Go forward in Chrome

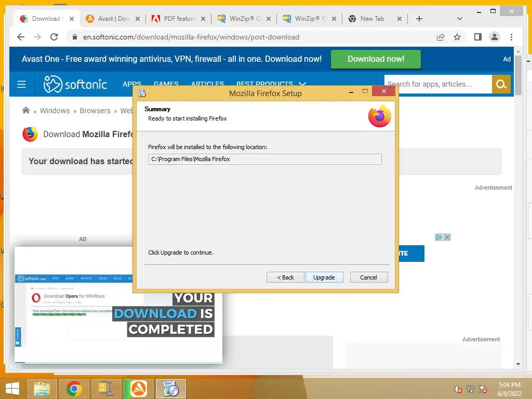[x=37, y=37]
